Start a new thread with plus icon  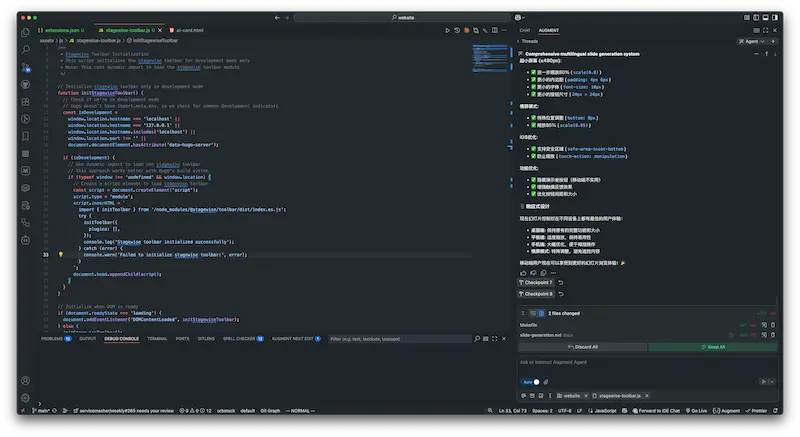(773, 41)
